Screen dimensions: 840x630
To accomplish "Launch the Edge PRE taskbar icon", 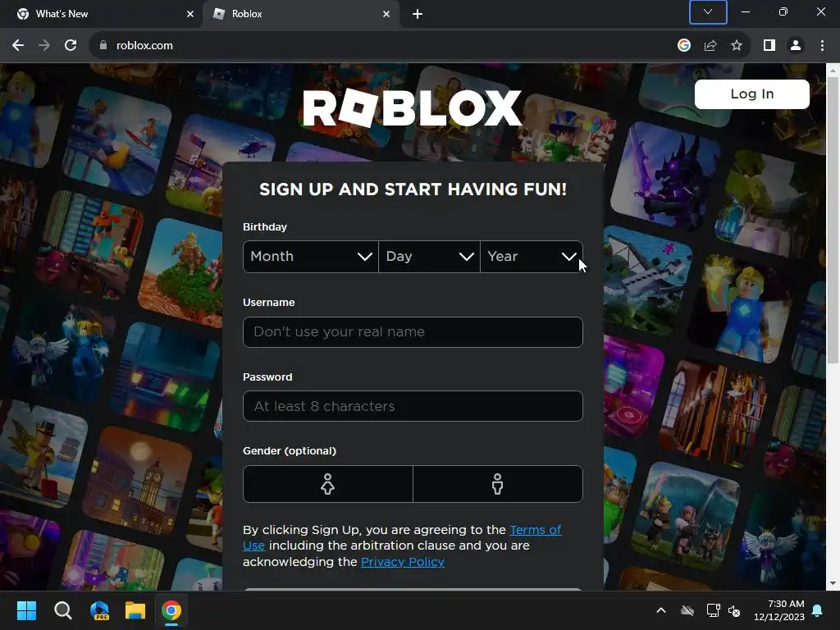I will click(99, 610).
